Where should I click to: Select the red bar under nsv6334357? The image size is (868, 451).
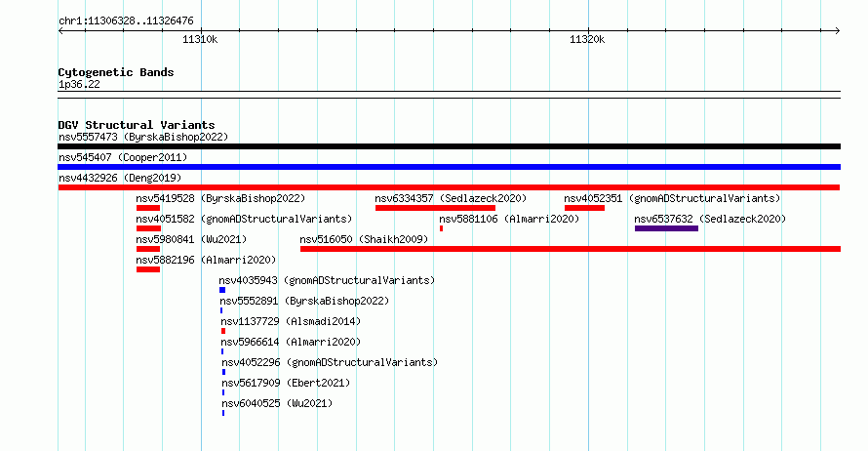coord(435,208)
